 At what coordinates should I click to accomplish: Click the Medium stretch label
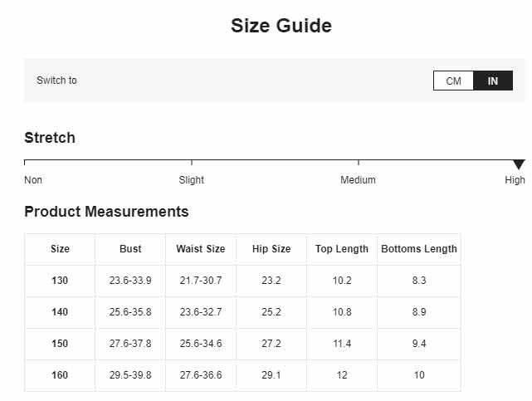[358, 180]
